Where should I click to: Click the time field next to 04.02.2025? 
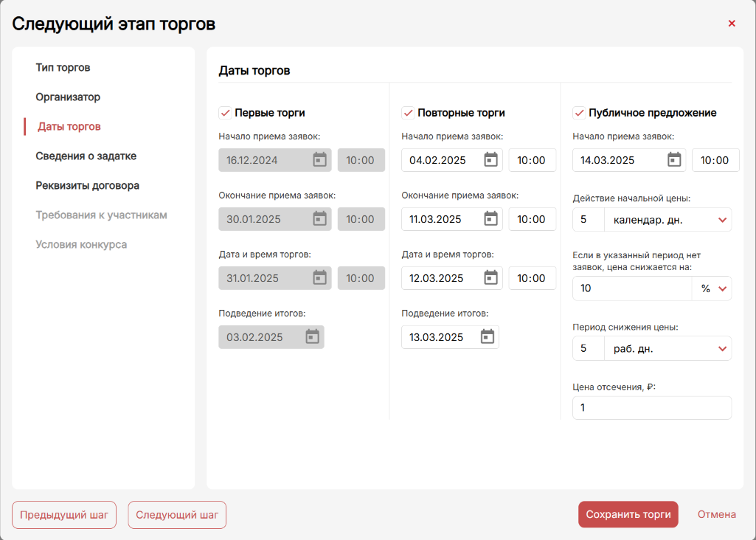coord(532,160)
